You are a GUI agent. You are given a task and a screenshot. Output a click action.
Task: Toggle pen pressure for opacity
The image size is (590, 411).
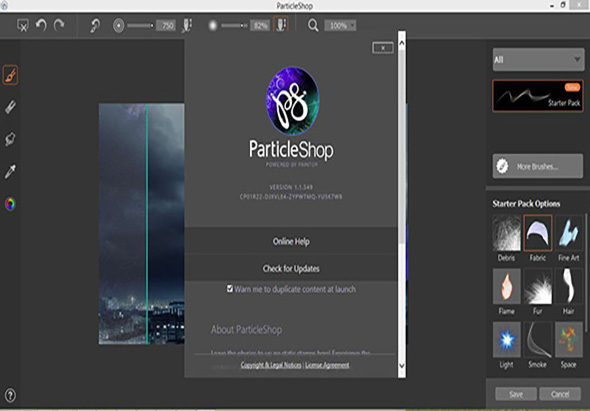(x=281, y=25)
